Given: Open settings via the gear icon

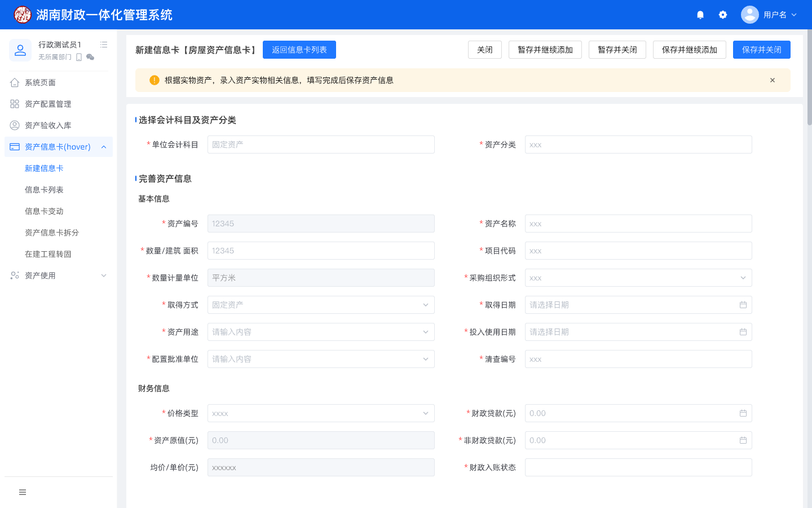Looking at the screenshot, I should tap(723, 15).
